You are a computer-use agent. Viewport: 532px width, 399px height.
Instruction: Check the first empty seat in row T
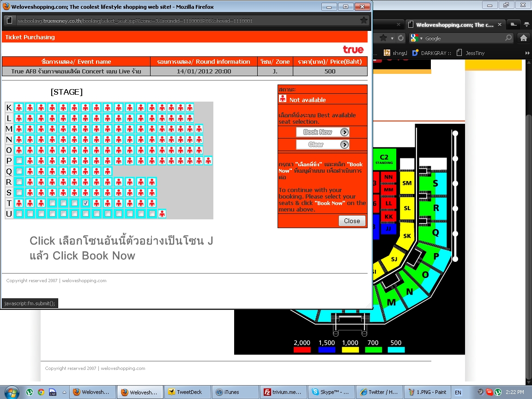[52, 203]
